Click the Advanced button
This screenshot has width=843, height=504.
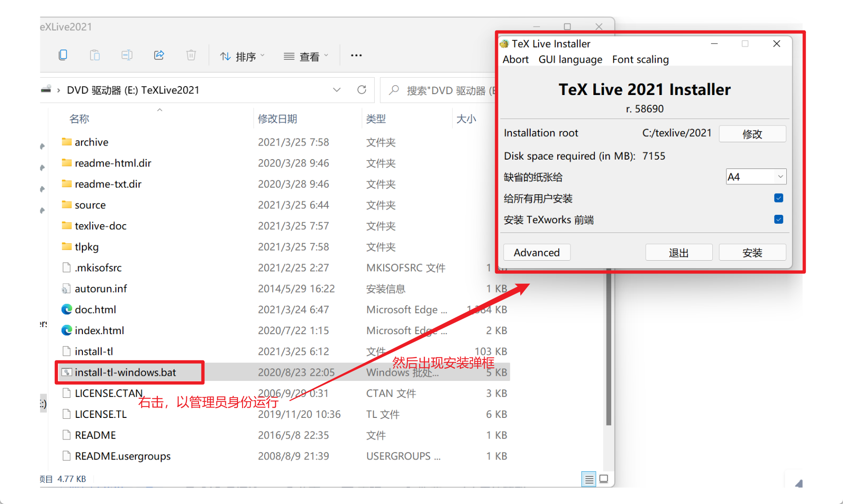[x=537, y=252]
